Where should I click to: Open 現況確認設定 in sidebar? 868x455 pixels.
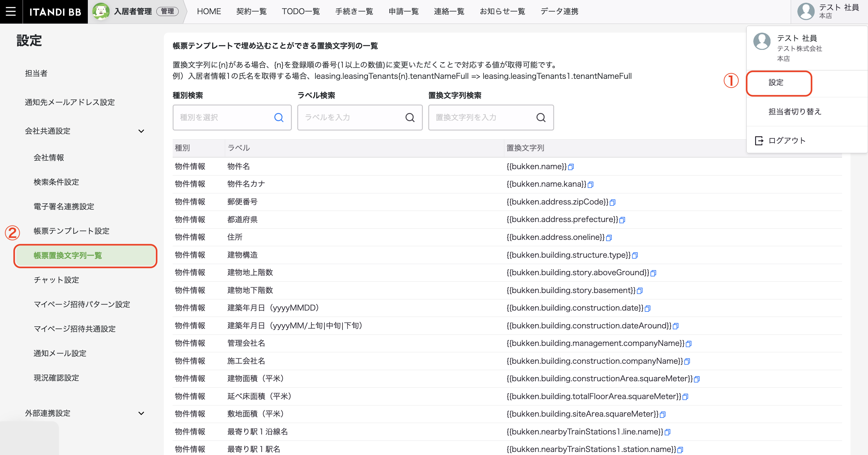coord(56,378)
